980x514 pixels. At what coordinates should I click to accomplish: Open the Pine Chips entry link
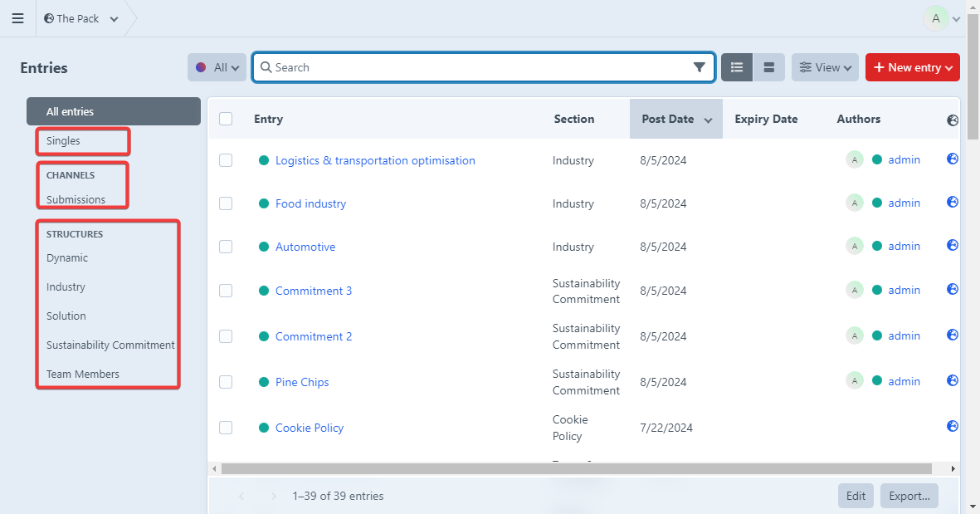[302, 382]
